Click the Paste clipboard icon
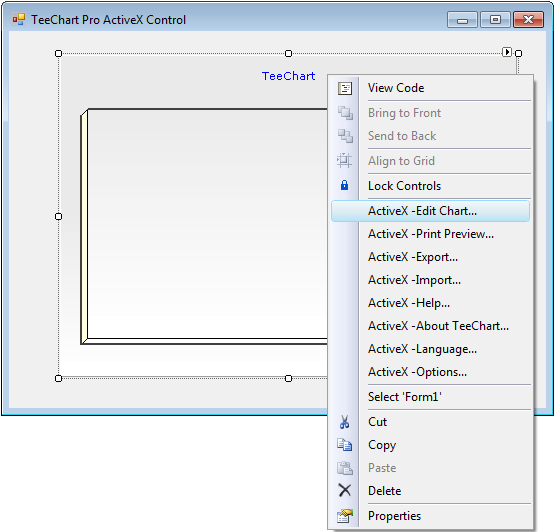Viewport: 554px width, 532px height. (x=344, y=468)
